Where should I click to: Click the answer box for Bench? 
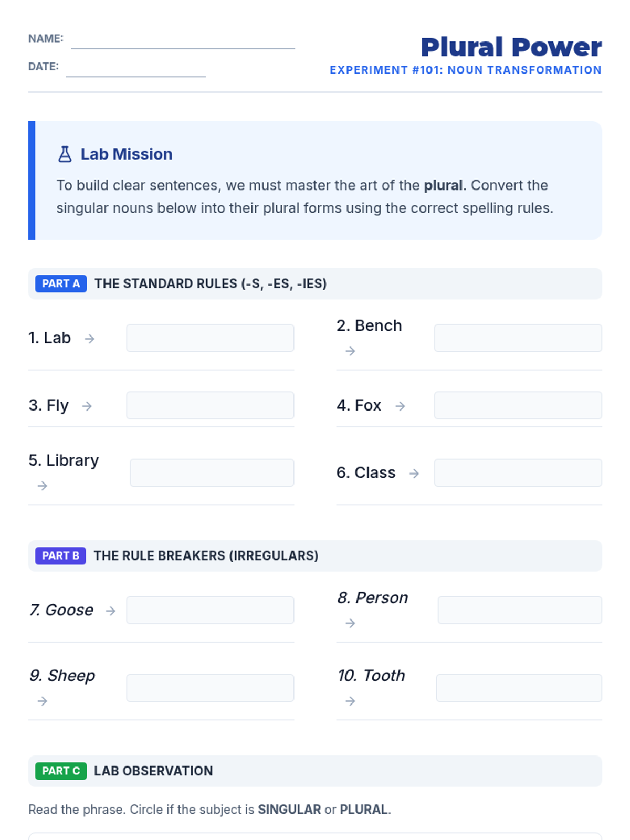coord(518,338)
